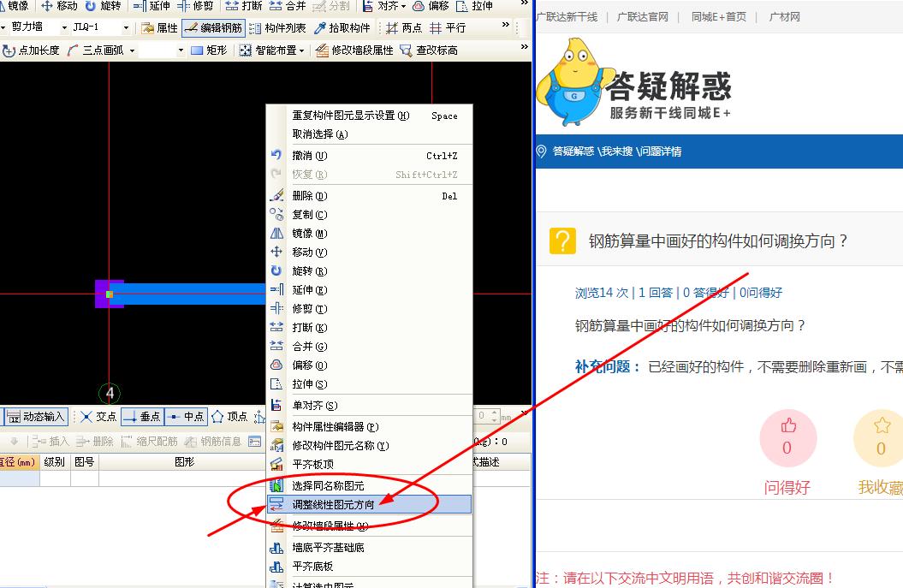Choose 构件属性编辑器 (P) menu entry

click(369, 427)
